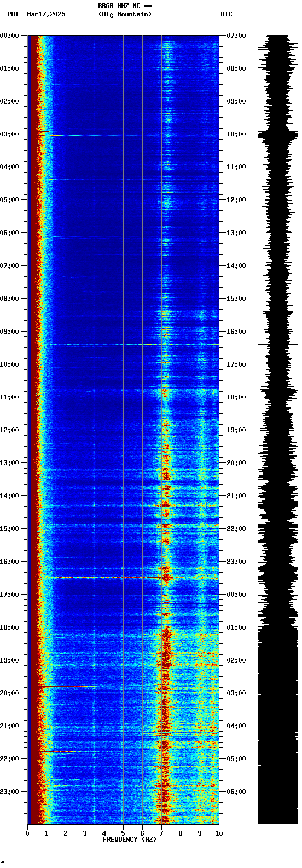Click the 06:00 label on UTC axis

click(236, 792)
